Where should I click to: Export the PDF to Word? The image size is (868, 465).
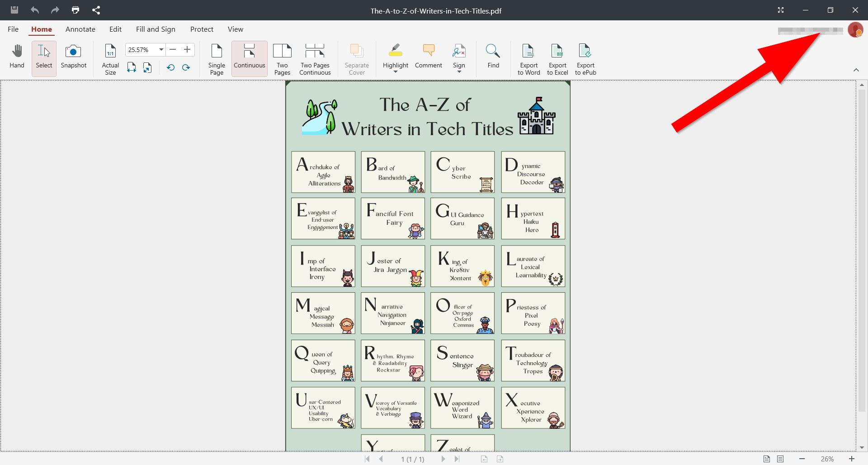tap(528, 59)
